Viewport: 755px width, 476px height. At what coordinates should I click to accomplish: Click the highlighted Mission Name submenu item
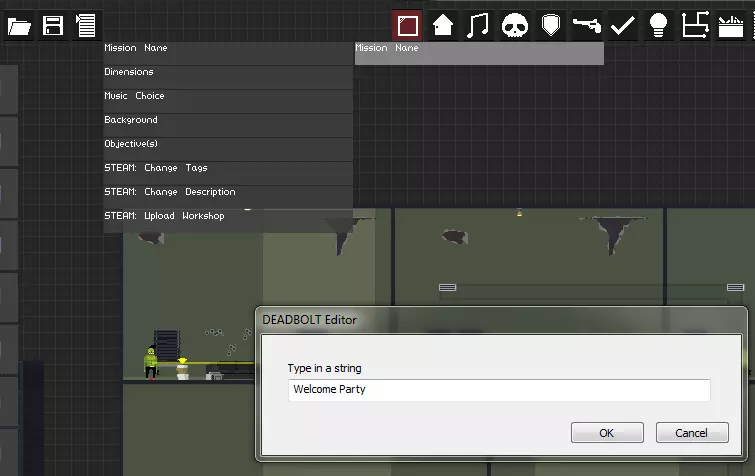point(479,53)
